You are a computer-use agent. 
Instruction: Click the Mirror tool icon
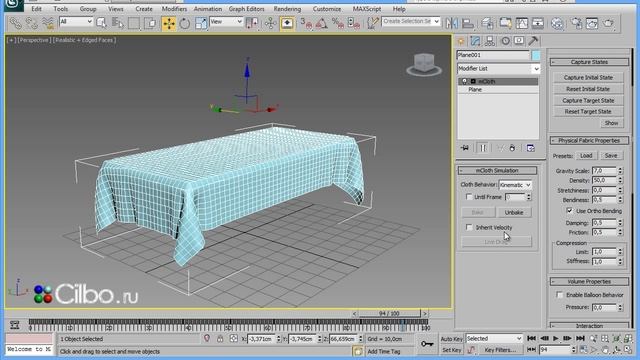click(451, 23)
